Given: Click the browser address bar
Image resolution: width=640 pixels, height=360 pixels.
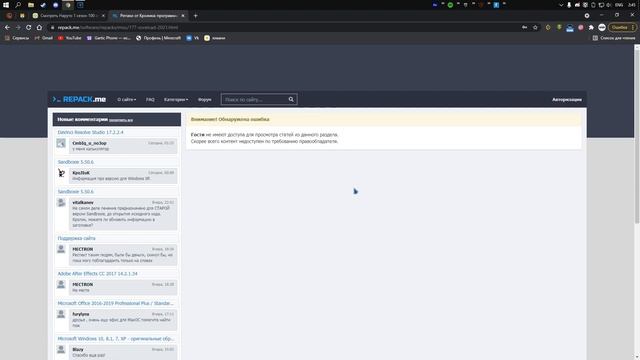Looking at the screenshot, I should tap(286, 27).
